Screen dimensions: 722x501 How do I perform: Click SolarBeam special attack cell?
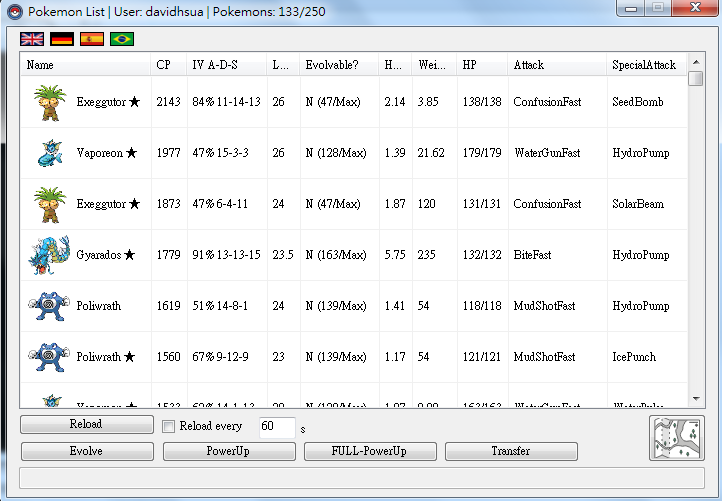638,204
